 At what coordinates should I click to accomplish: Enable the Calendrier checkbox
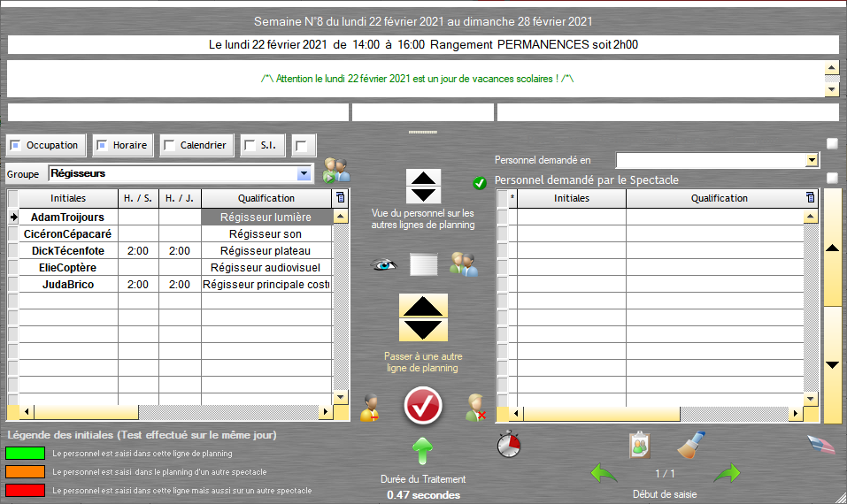[169, 145]
